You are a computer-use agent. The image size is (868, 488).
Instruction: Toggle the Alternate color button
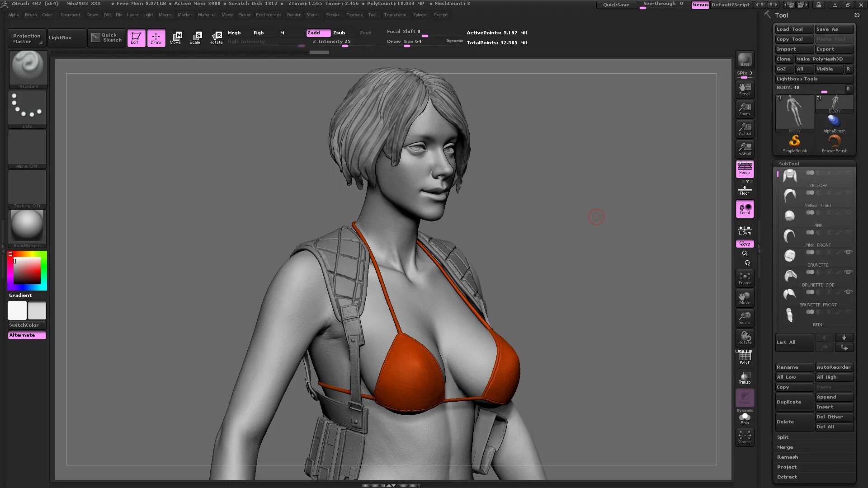coord(27,335)
